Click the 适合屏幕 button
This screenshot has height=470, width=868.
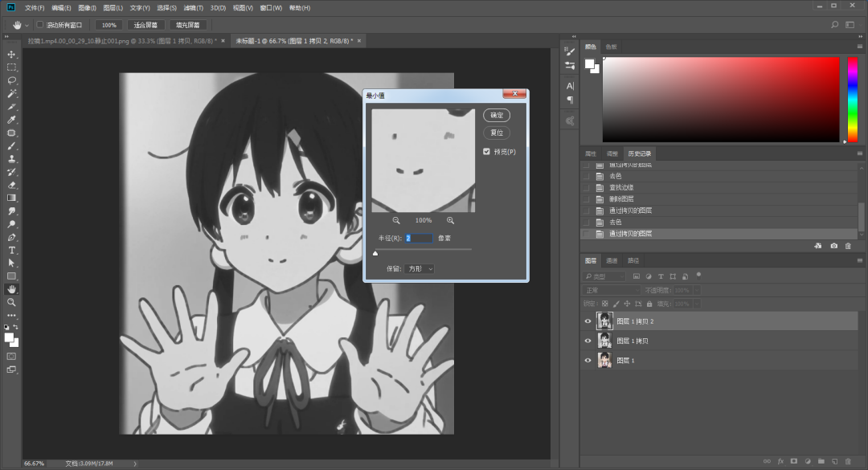pos(145,25)
